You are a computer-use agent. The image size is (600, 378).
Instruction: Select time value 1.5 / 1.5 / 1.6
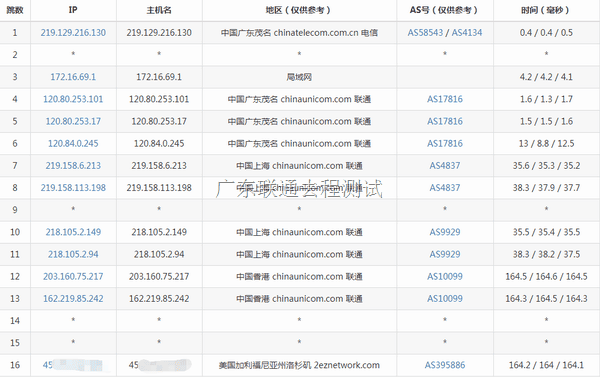tap(546, 121)
